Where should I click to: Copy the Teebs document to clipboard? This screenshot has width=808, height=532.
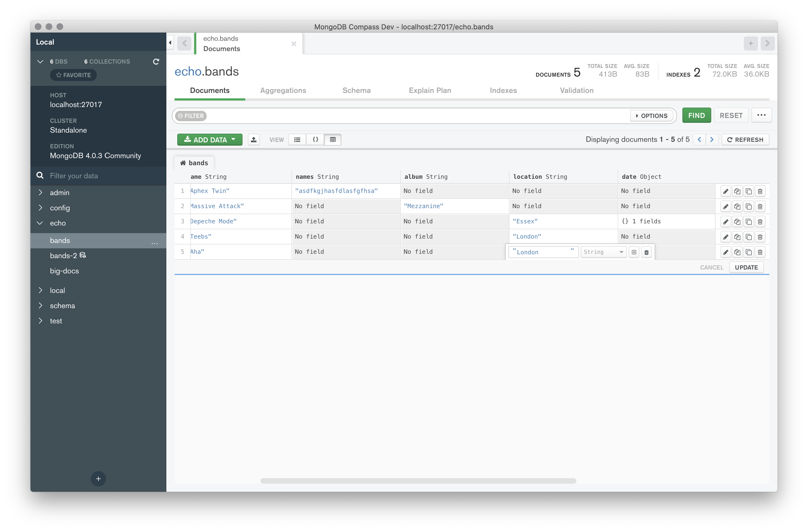[737, 237]
